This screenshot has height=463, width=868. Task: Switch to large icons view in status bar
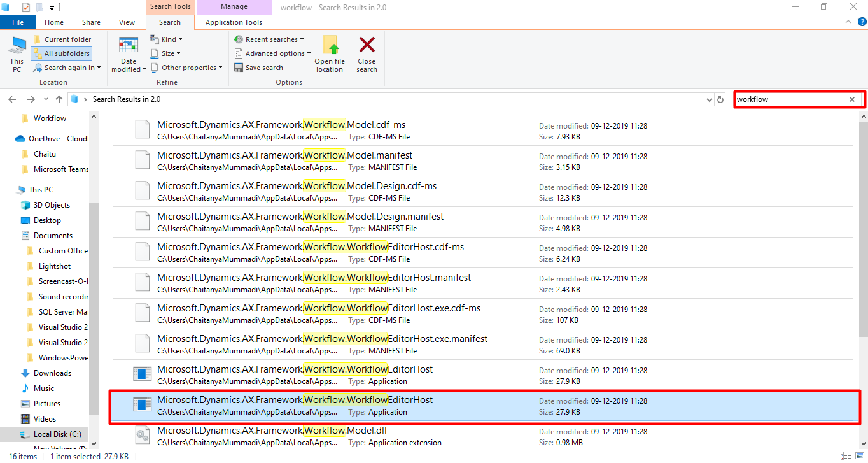858,456
